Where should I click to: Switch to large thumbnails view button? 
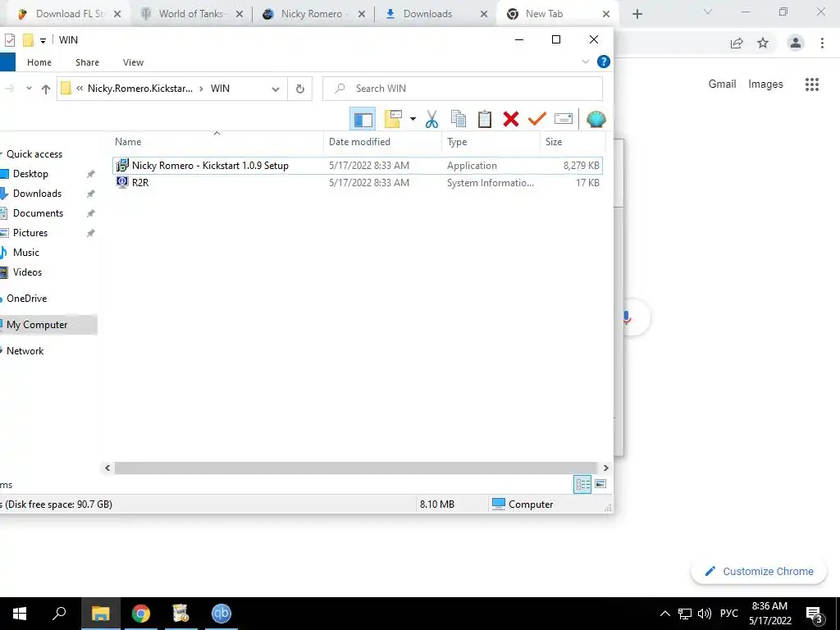600,484
